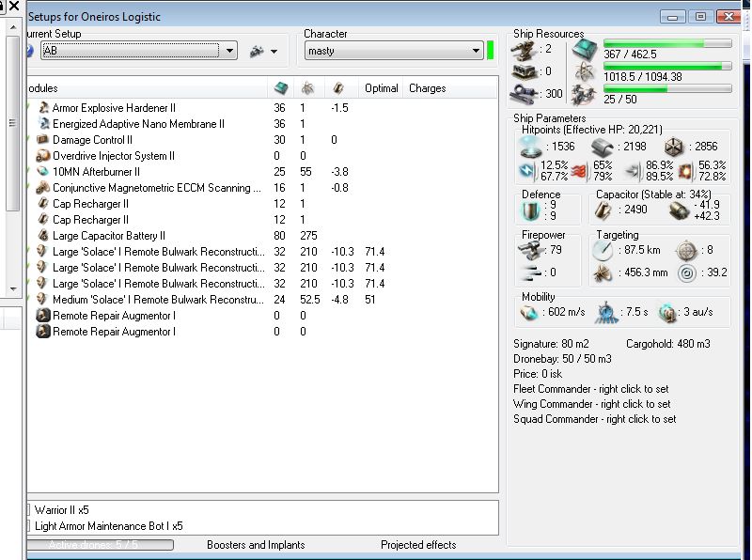Image resolution: width=752 pixels, height=560 pixels.
Task: Click the Active drones 5 / 5 bar
Action: tap(101, 545)
